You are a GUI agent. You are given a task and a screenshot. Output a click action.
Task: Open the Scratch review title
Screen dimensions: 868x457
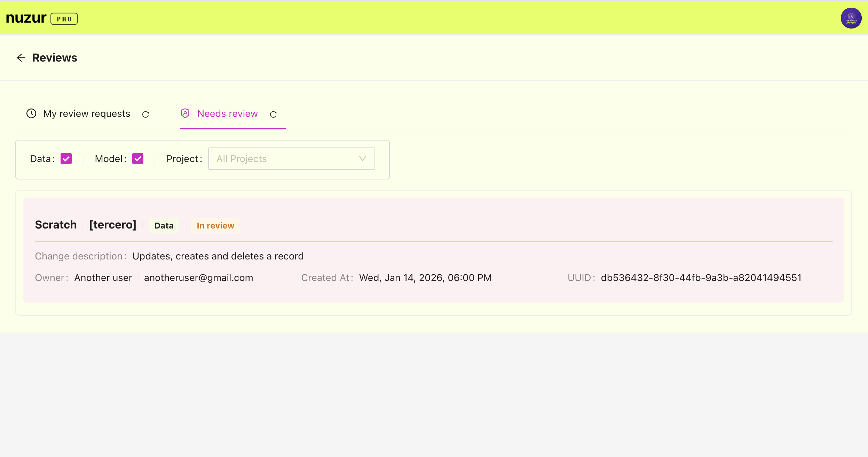coord(56,225)
